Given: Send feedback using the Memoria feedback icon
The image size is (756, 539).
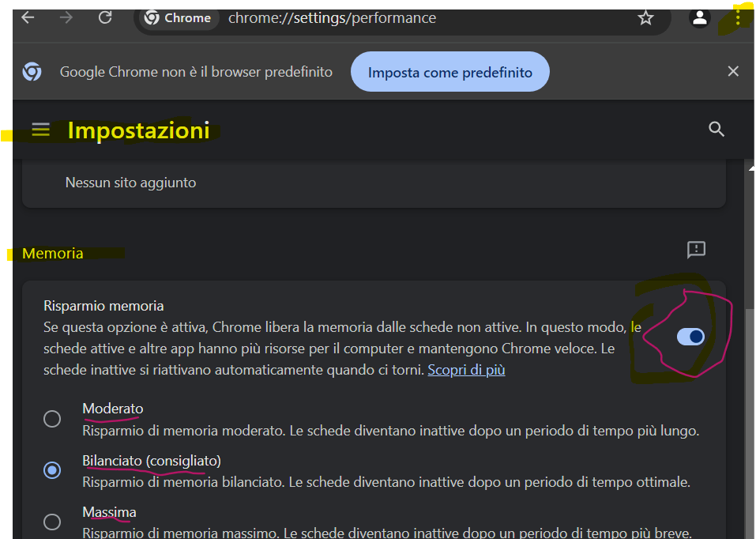Looking at the screenshot, I should coord(696,251).
